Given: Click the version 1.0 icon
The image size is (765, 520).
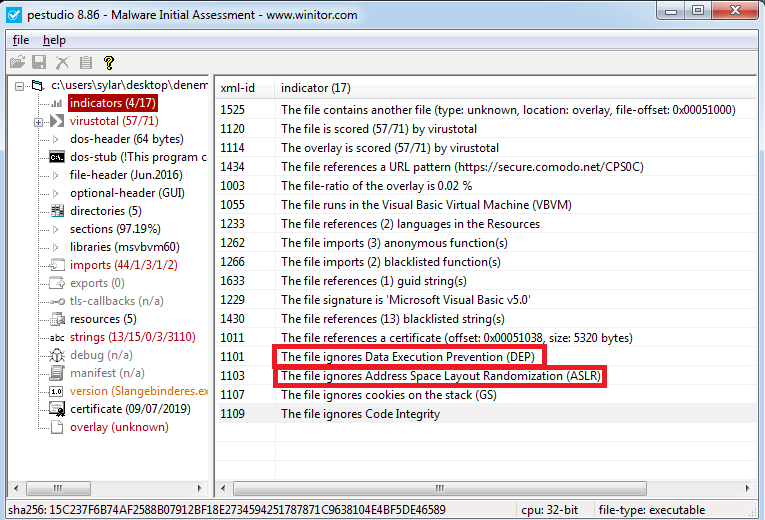Looking at the screenshot, I should 57,391.
